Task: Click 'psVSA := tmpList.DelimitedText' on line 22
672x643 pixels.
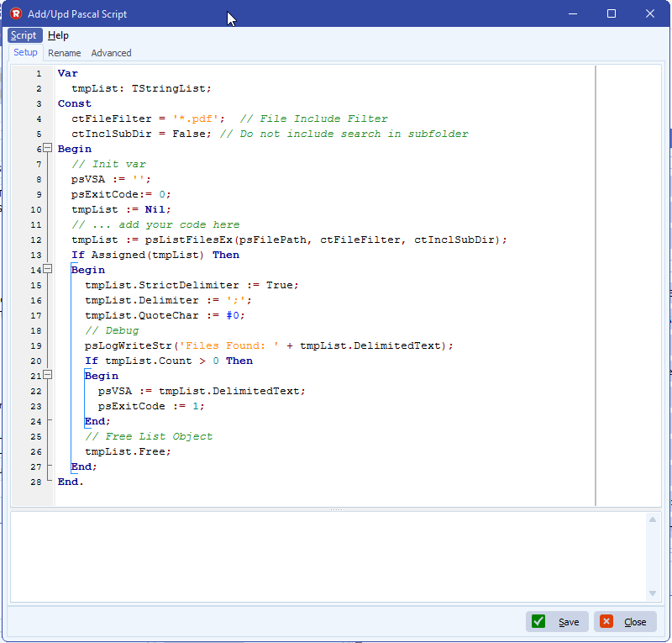Action: (x=199, y=391)
